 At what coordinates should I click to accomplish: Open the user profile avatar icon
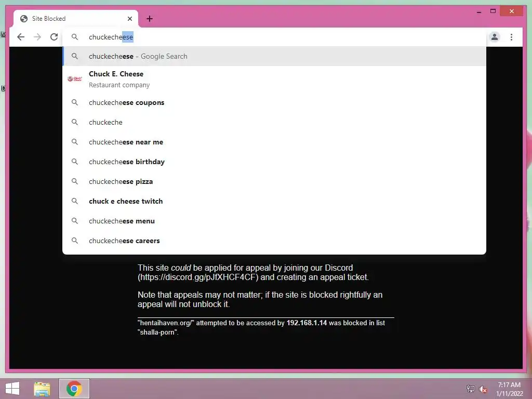click(x=495, y=37)
